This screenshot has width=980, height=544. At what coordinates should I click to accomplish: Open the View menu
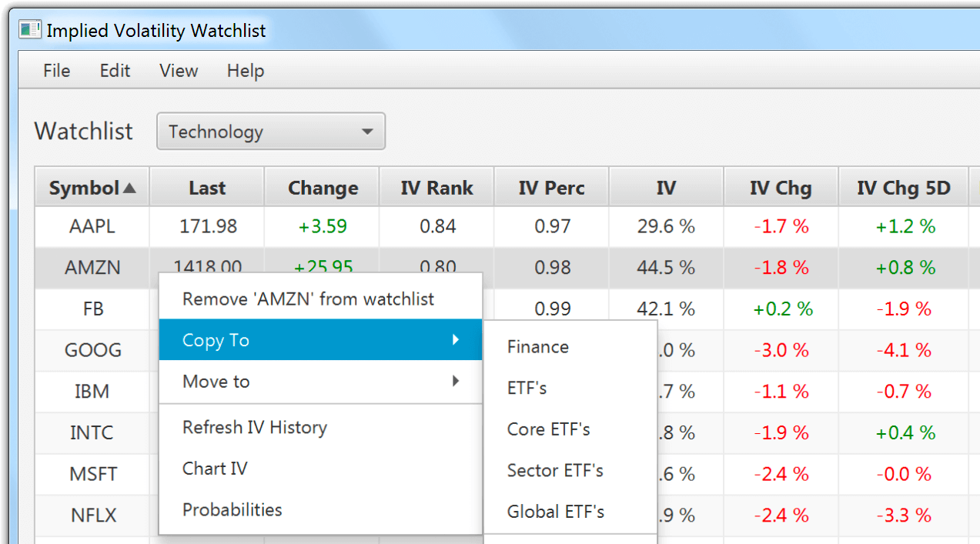[x=178, y=70]
